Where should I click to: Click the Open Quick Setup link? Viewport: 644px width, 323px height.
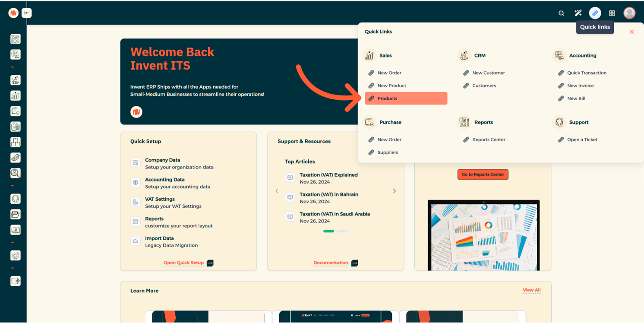click(183, 263)
